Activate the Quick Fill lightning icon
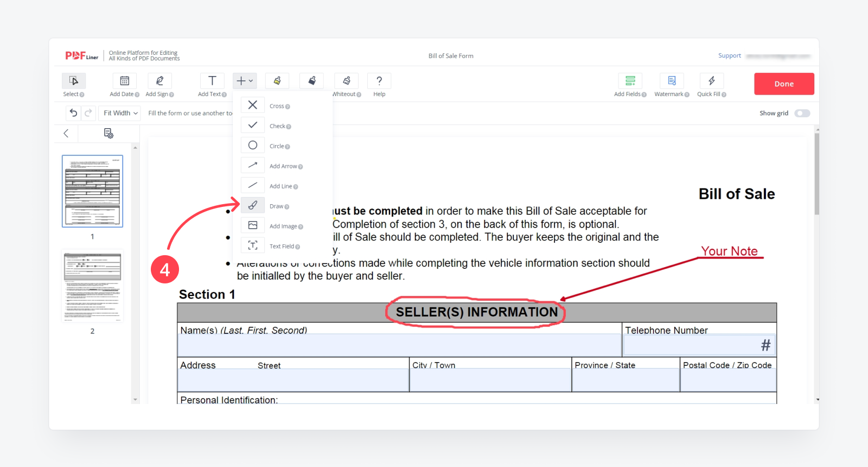 (711, 81)
